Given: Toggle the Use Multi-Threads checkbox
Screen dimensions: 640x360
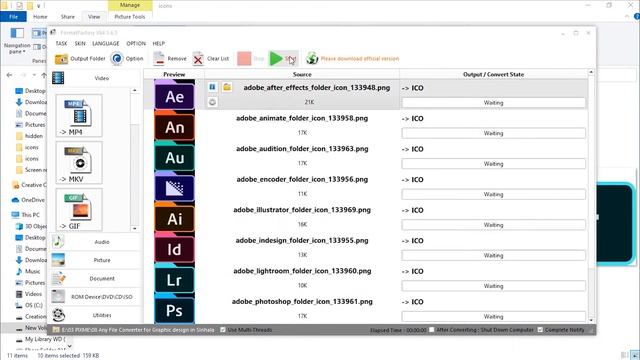Looking at the screenshot, I should tap(223, 330).
